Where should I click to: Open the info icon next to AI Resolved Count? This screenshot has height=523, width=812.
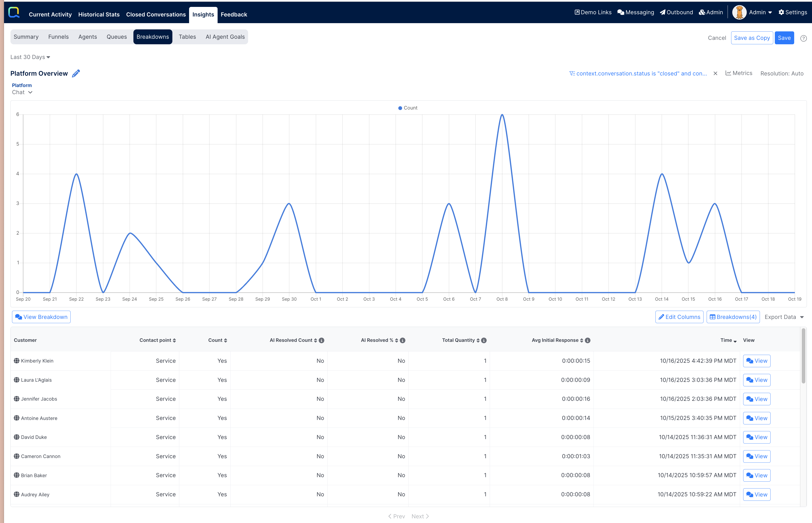321,340
